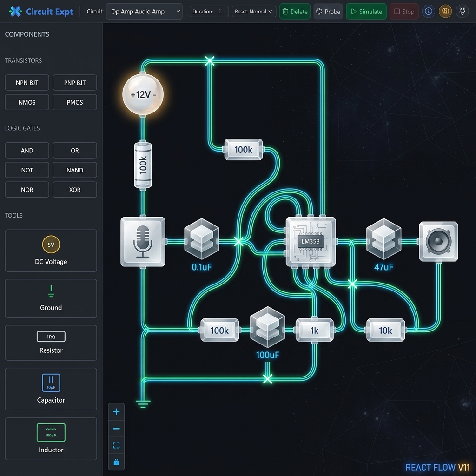Screen dimensions: 476x476
Task: Add a NOR gate
Action: 27,190
